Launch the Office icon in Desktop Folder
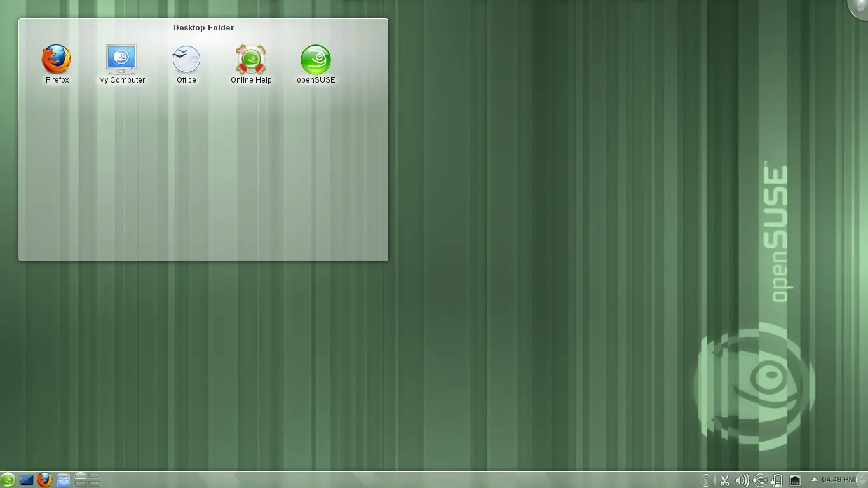The width and height of the screenshot is (868, 488). click(186, 64)
